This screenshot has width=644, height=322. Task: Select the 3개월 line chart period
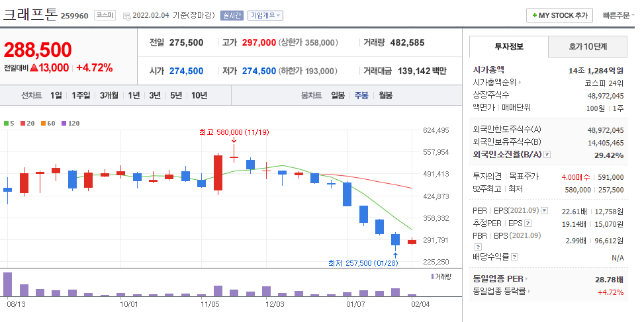109,96
